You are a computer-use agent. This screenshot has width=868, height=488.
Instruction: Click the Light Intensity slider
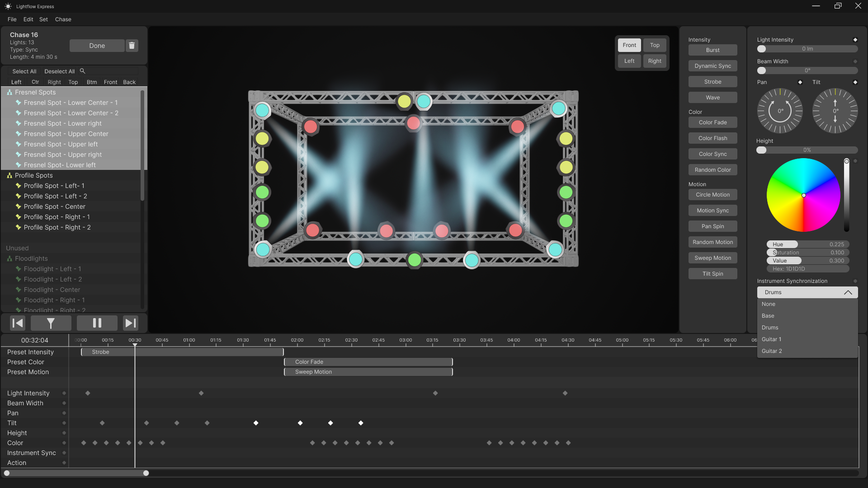click(807, 49)
